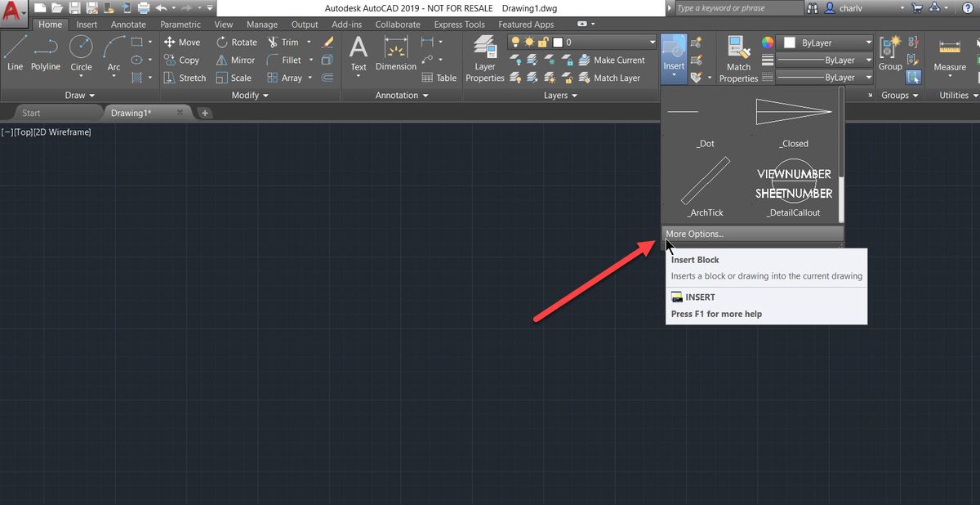Click the Make Current layer button
This screenshot has width=980, height=505.
point(612,60)
